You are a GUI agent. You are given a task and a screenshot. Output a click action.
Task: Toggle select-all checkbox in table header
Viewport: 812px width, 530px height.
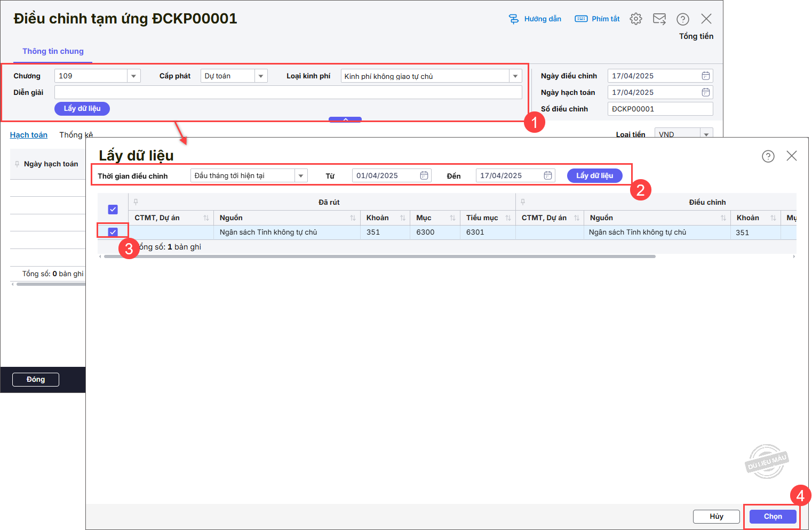coord(113,210)
